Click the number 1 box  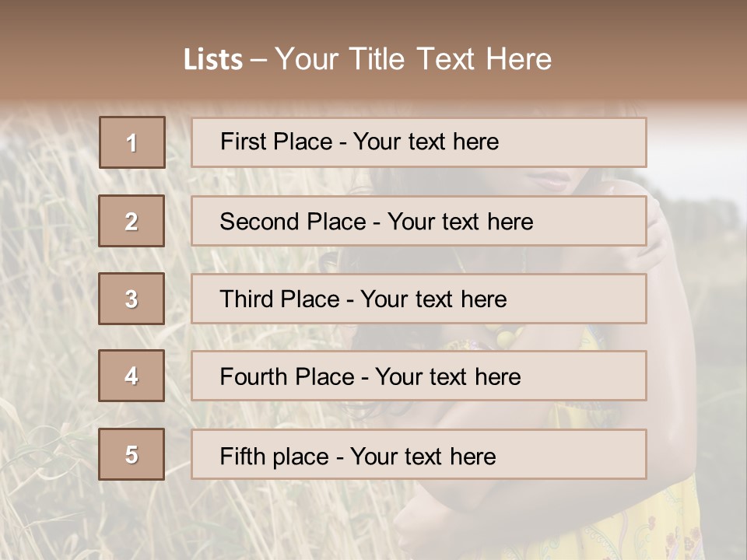[x=132, y=142]
